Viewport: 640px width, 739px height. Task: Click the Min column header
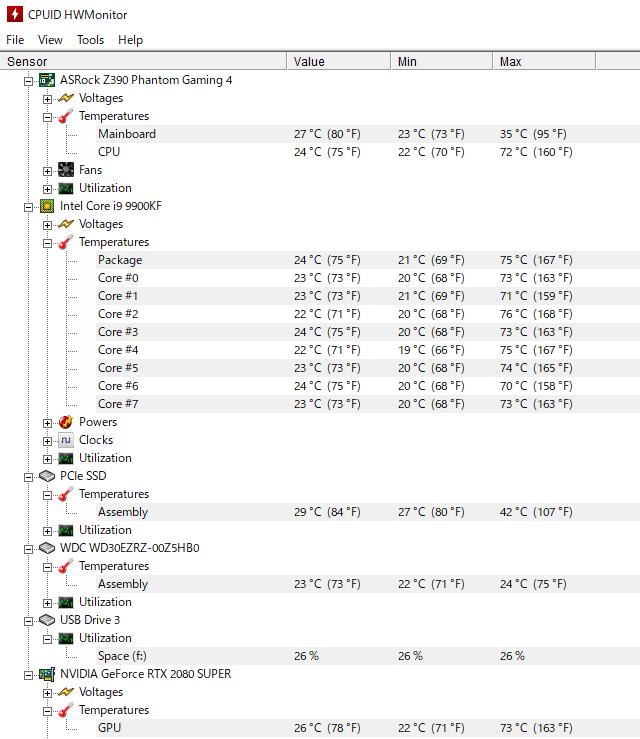coord(442,61)
